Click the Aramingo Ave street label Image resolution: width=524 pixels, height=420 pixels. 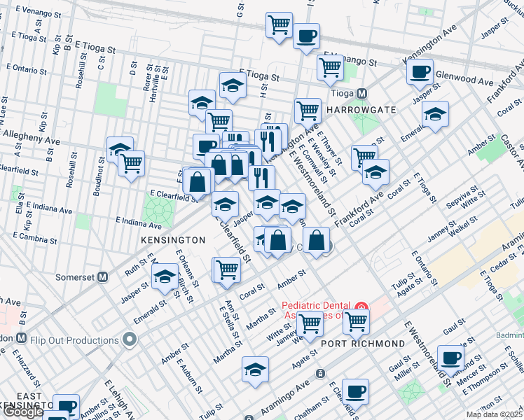[285, 397]
